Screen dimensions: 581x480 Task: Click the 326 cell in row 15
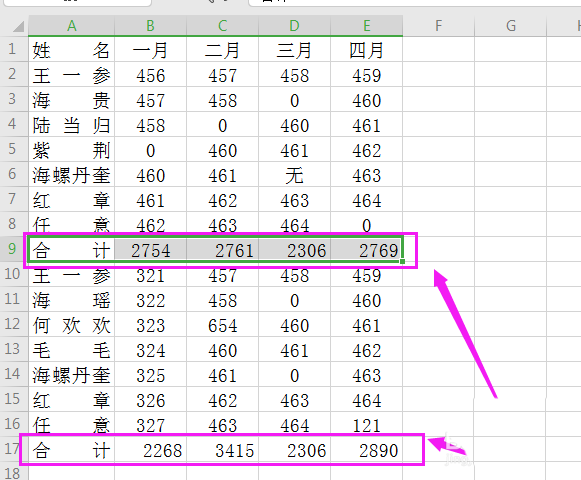[150, 400]
